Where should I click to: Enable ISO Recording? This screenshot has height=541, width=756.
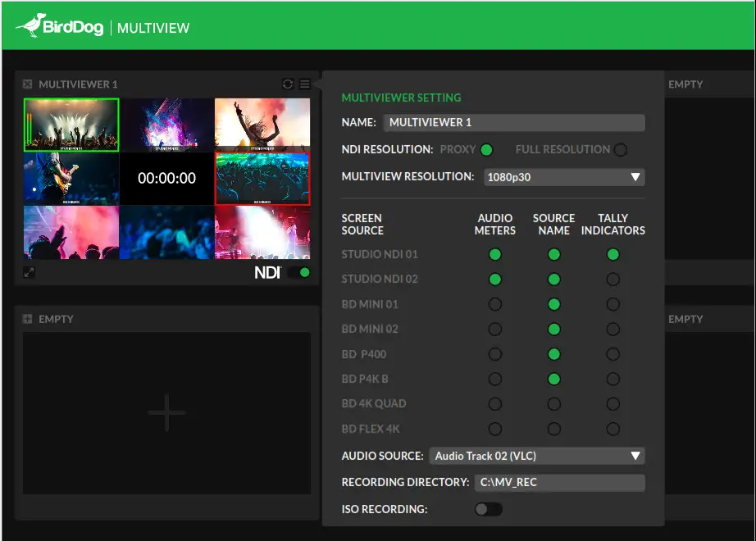pos(489,509)
